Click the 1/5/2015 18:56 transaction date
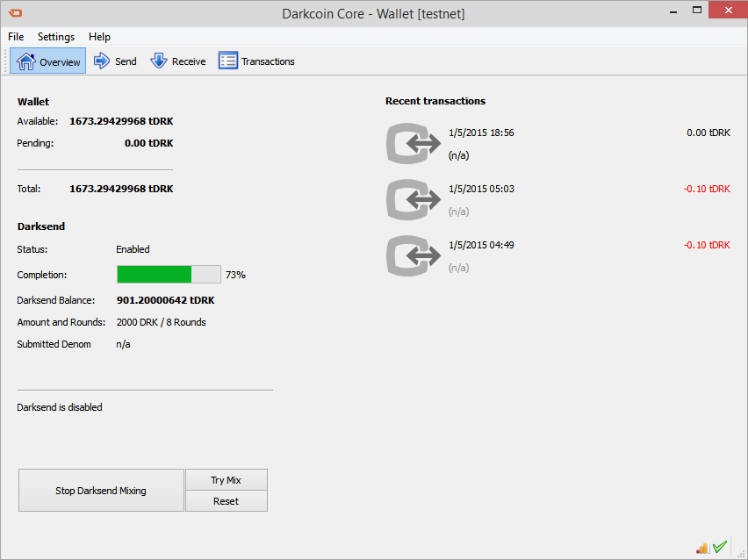The height and width of the screenshot is (560, 748). [481, 133]
